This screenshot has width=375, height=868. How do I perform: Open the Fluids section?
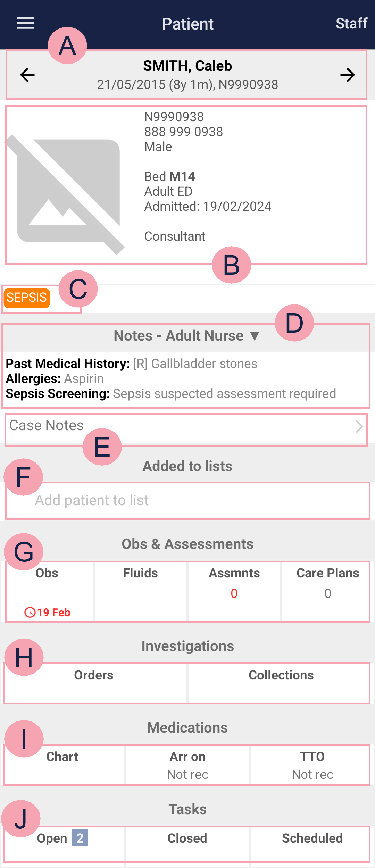pos(141,591)
